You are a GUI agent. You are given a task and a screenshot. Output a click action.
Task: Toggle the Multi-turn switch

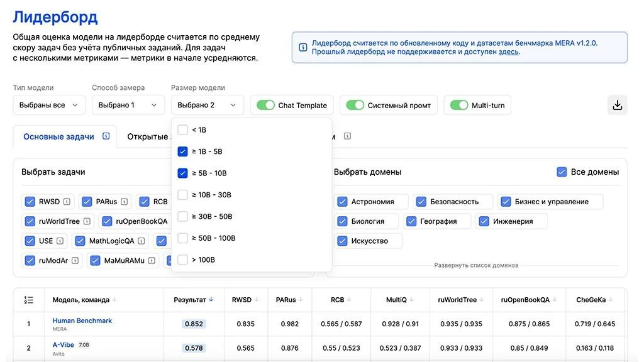[458, 105]
